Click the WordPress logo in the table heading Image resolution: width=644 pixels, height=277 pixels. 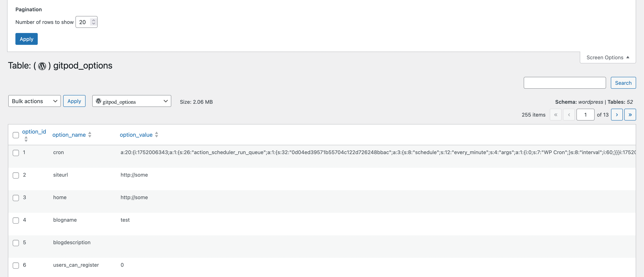point(42,66)
